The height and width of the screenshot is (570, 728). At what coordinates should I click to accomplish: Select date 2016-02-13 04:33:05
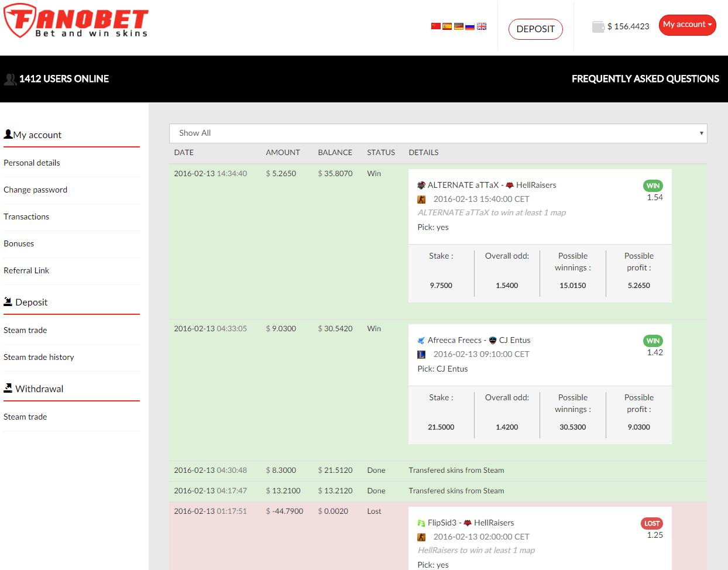coord(211,328)
